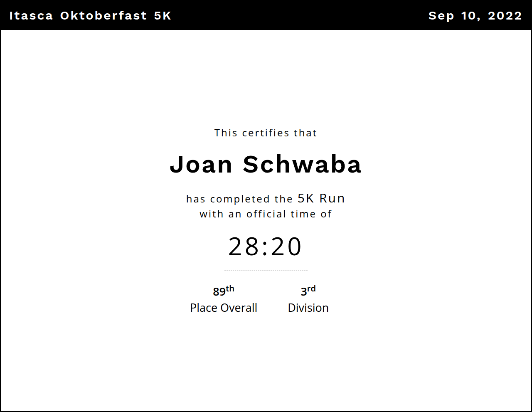
Task: Select the "has completed the" text
Action: (x=240, y=199)
